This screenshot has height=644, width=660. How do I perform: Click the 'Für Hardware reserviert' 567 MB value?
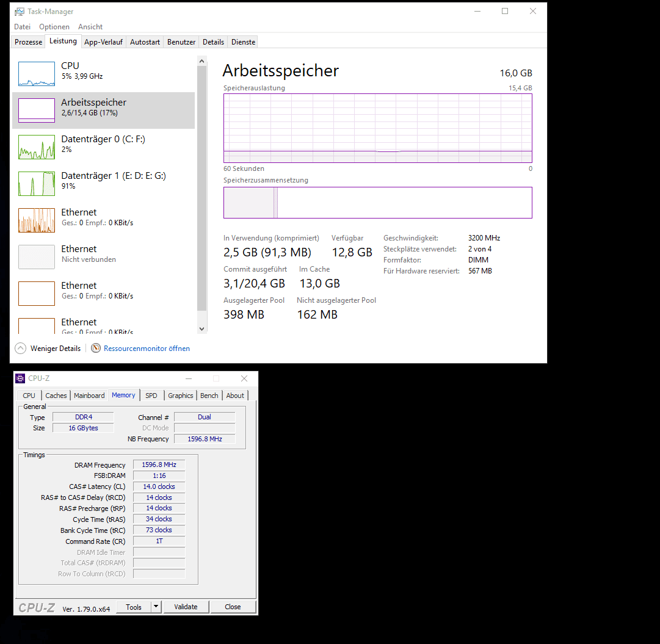480,270
